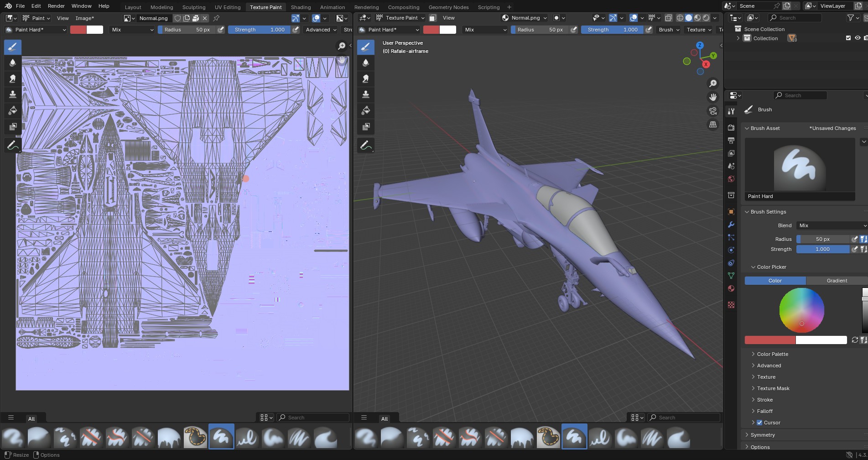The image size is (868, 460).
Task: Toggle X-ray in the 3D viewport header
Action: coord(668,18)
